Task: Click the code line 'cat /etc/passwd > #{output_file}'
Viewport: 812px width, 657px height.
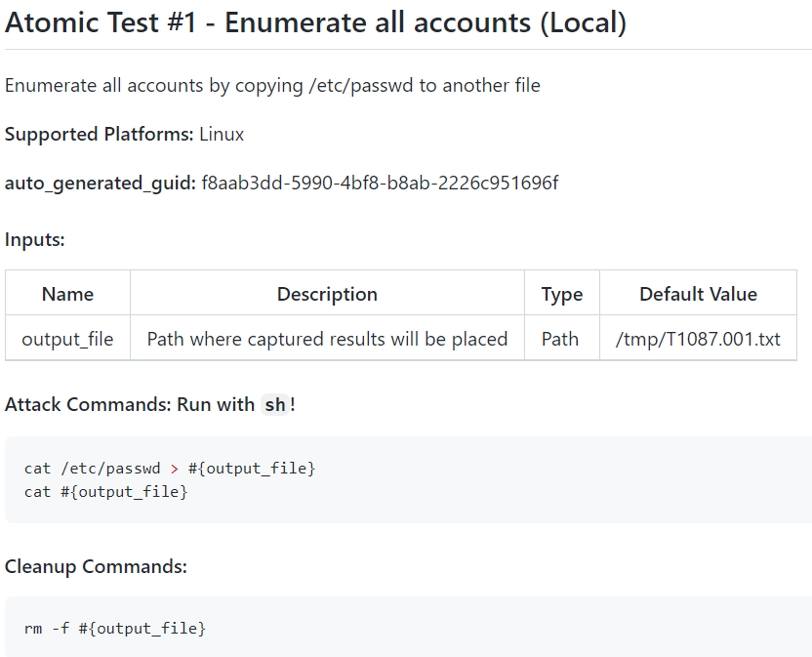Action: (170, 469)
